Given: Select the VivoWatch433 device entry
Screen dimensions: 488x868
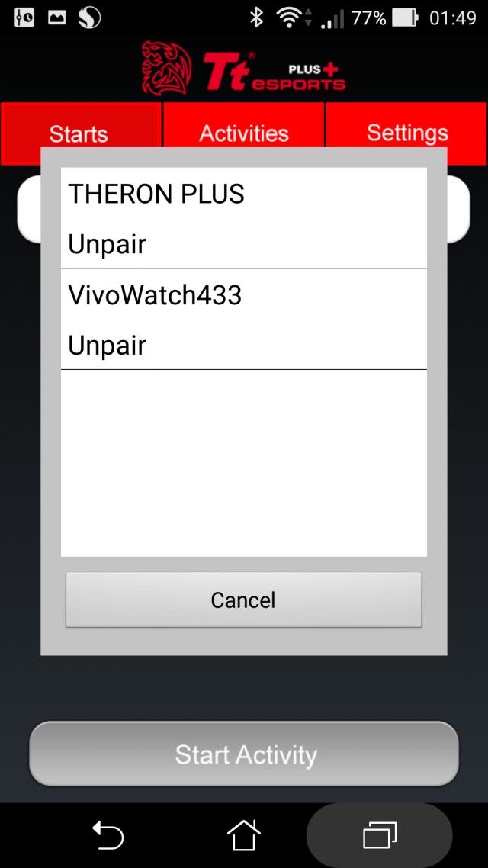Looking at the screenshot, I should [155, 295].
